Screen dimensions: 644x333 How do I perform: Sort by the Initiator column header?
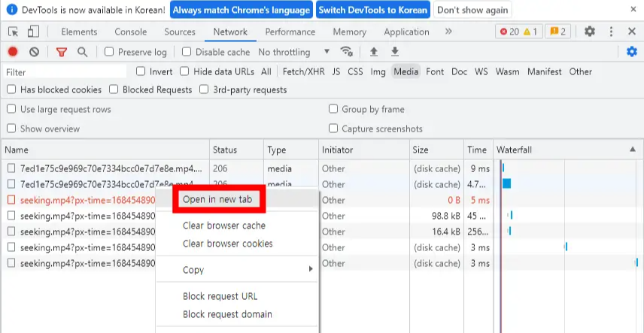pyautogui.click(x=364, y=150)
